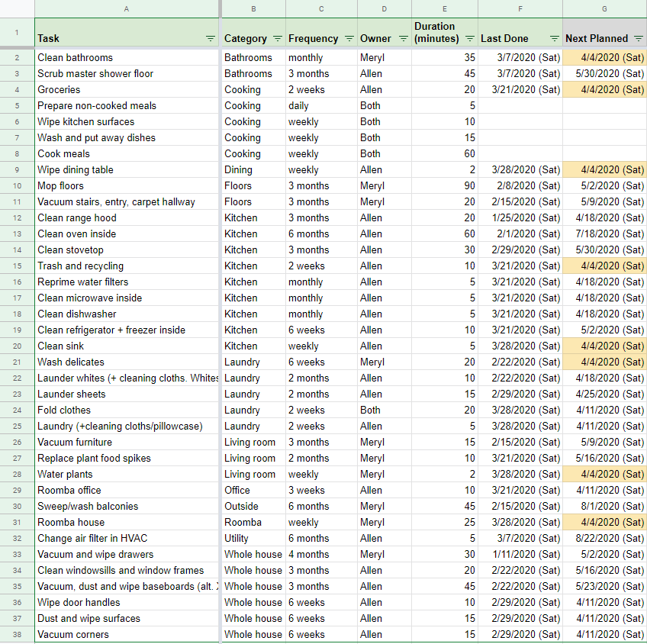Select row 38 by its row number

[17, 635]
